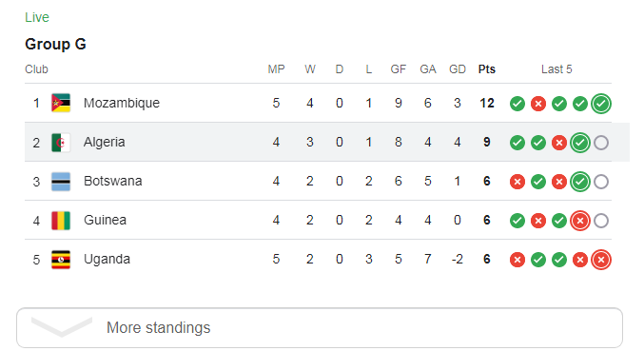The height and width of the screenshot is (351, 644).
Task: Click the Guinea flag icon
Action: pyautogui.click(x=61, y=221)
